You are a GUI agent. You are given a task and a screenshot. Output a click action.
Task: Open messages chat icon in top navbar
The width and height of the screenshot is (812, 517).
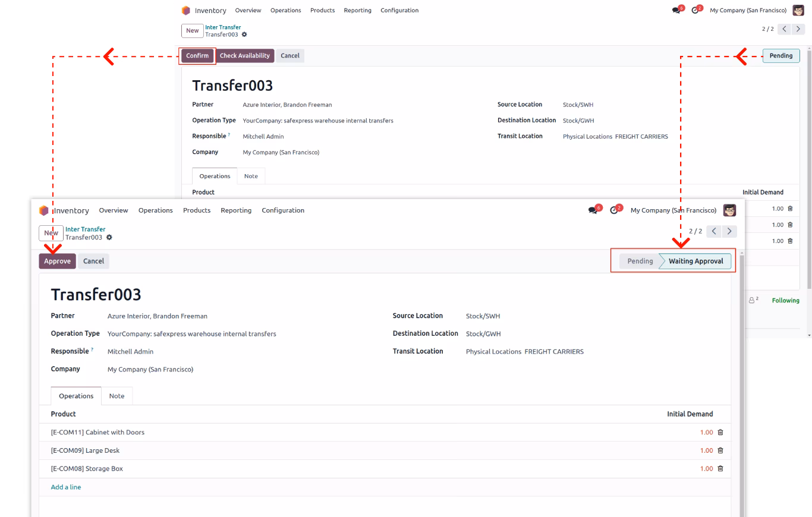pyautogui.click(x=593, y=210)
